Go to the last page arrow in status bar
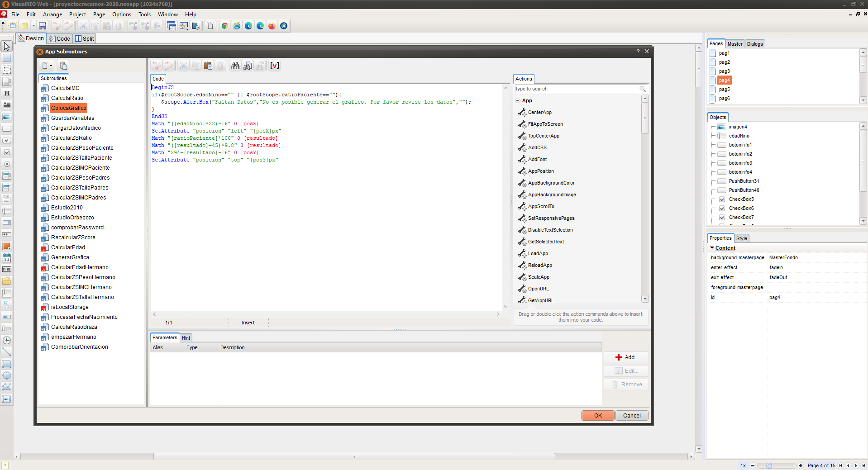Viewport: 868px width, 470px height. click(863, 465)
